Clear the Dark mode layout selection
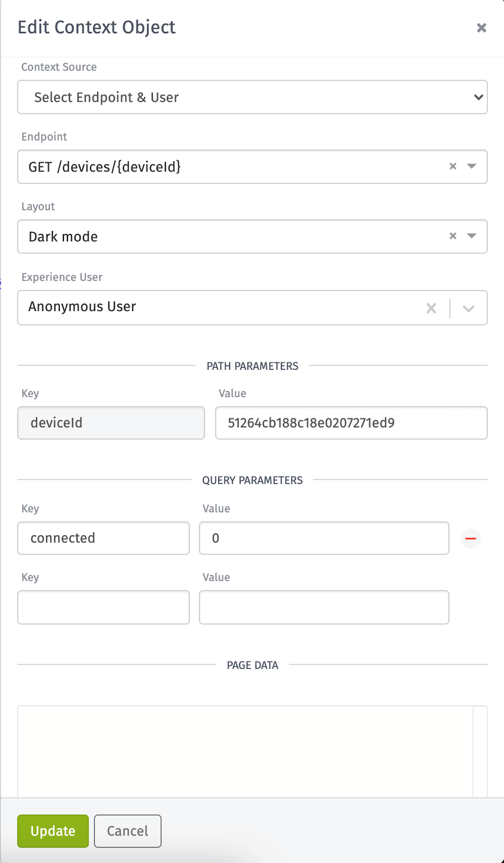 point(453,236)
